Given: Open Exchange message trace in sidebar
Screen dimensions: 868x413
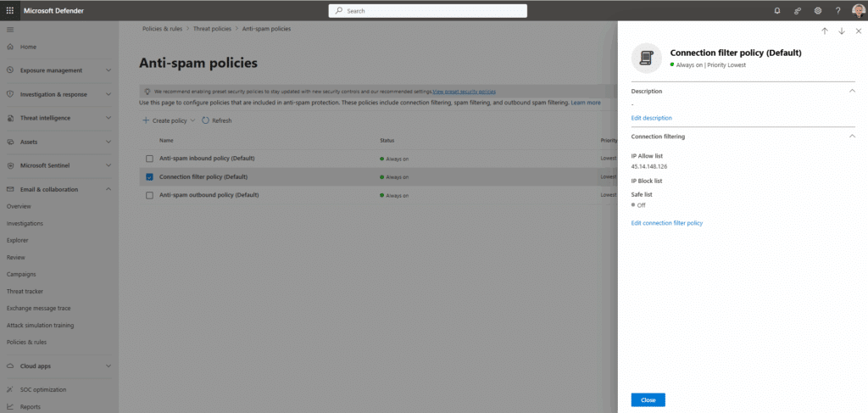Looking at the screenshot, I should (x=39, y=309).
